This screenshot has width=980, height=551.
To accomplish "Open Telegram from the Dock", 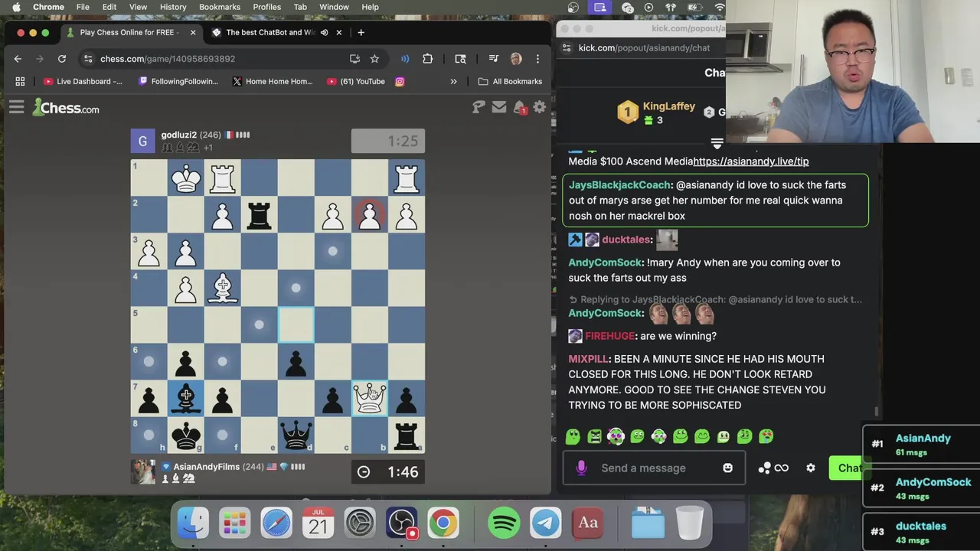I will [x=546, y=523].
